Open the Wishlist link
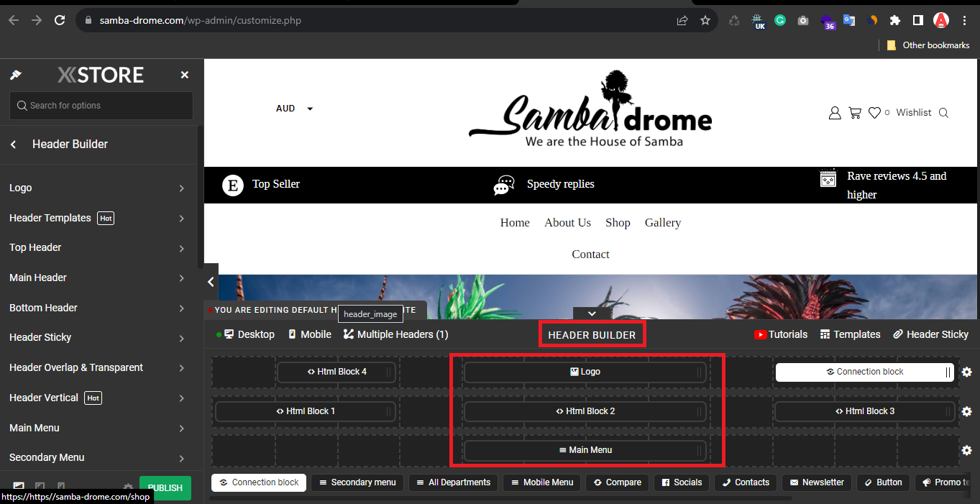Image resolution: width=980 pixels, height=504 pixels. pyautogui.click(x=914, y=113)
